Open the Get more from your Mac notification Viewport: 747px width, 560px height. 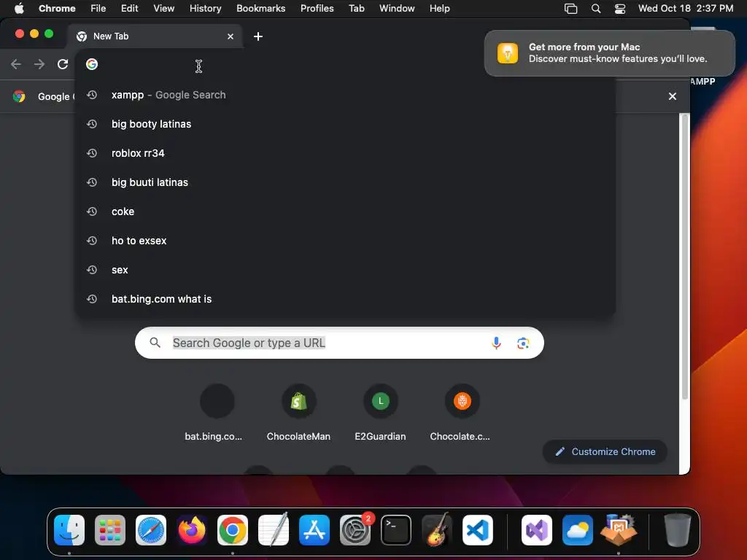pyautogui.click(x=609, y=53)
